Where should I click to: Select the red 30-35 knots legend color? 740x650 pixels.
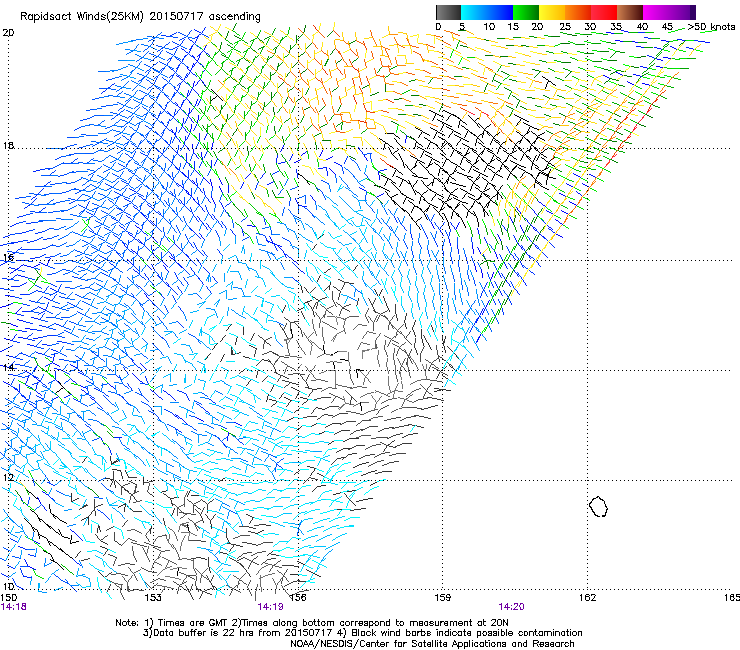coord(604,12)
